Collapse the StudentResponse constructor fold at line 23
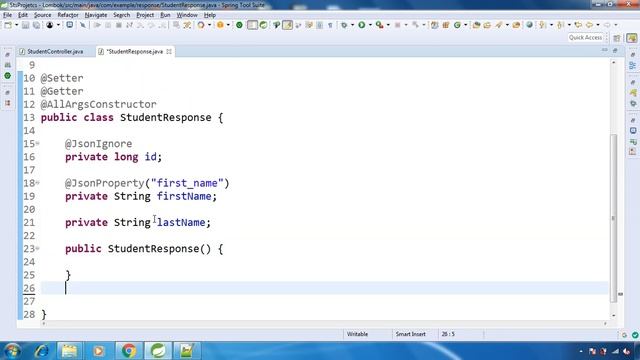This screenshot has width=640, height=360. click(x=38, y=248)
